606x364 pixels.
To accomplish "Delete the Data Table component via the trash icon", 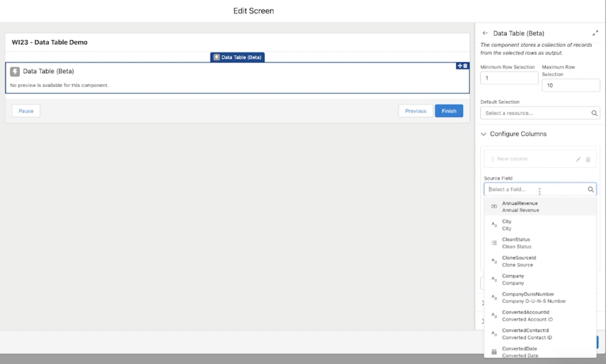I will 465,66.
